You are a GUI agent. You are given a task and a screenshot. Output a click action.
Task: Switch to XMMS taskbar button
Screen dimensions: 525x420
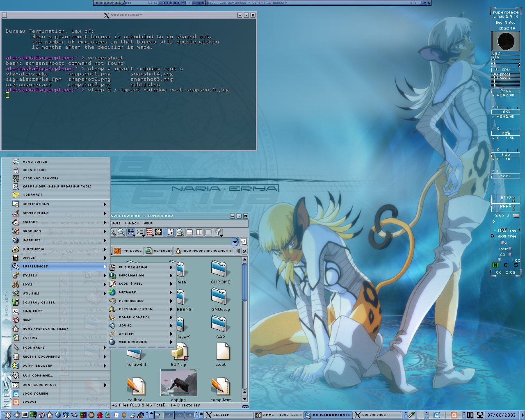click(278, 415)
